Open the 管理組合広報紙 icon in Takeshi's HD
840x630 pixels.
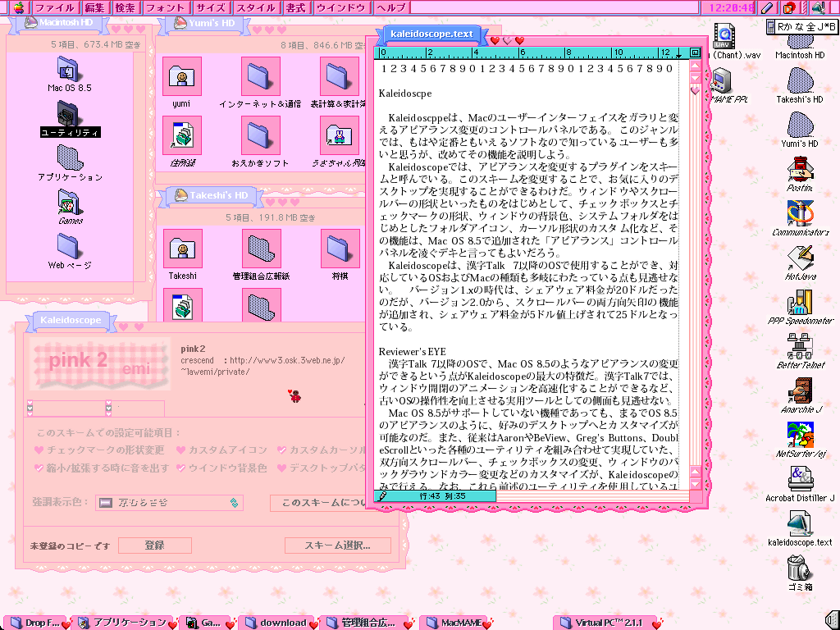click(262, 249)
